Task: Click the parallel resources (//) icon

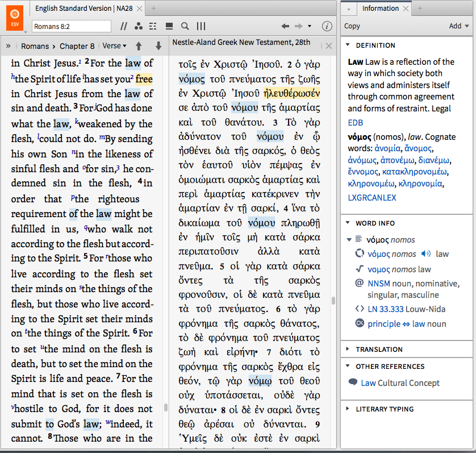Action: 123,26
